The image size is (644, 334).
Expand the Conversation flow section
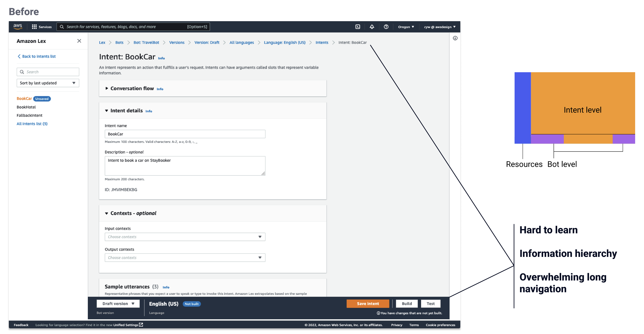pyautogui.click(x=107, y=88)
